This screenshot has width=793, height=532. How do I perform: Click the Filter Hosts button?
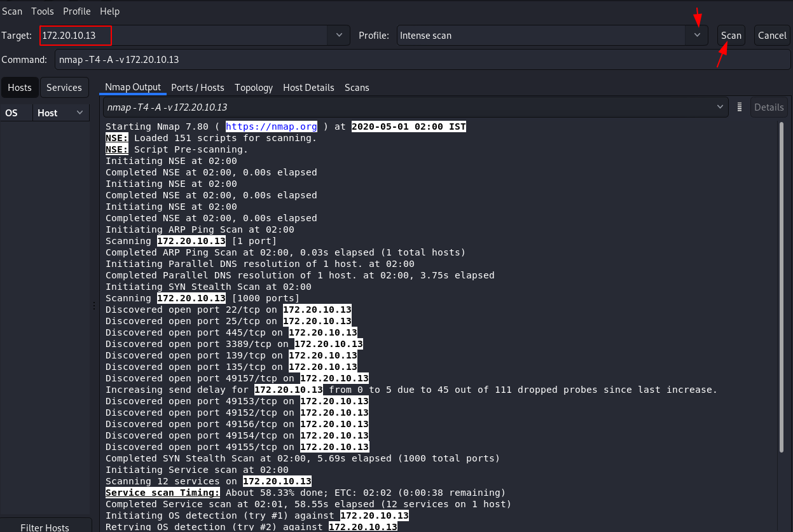[x=45, y=527]
